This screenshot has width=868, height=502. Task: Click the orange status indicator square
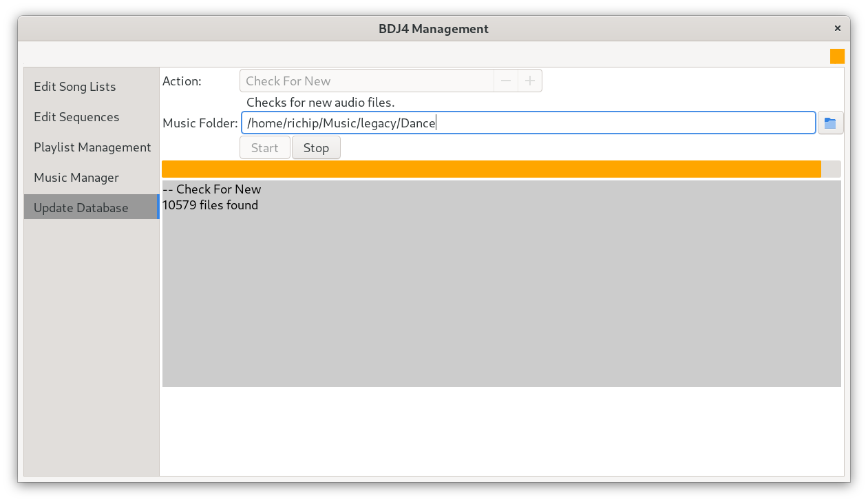[837, 56]
